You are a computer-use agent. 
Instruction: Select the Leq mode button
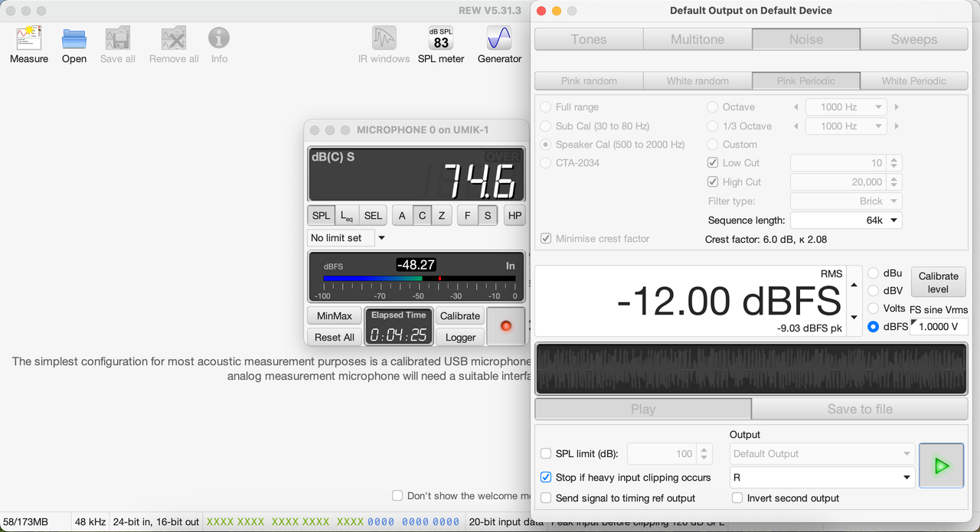point(347,216)
